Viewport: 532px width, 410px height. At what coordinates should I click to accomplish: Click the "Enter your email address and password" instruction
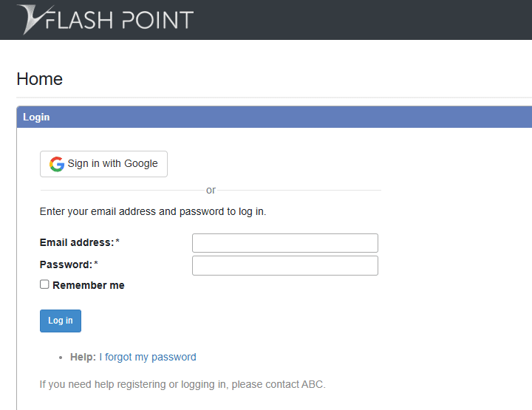[x=153, y=211]
